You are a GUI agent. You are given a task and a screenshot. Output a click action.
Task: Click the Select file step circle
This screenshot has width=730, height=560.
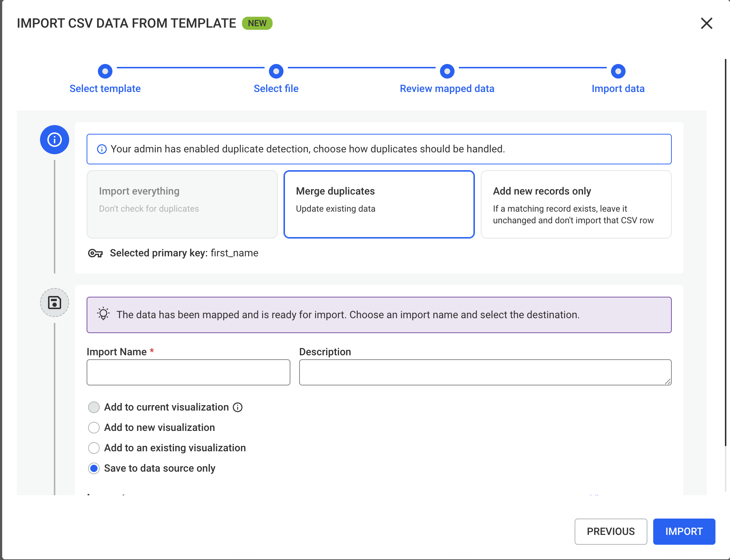(276, 71)
